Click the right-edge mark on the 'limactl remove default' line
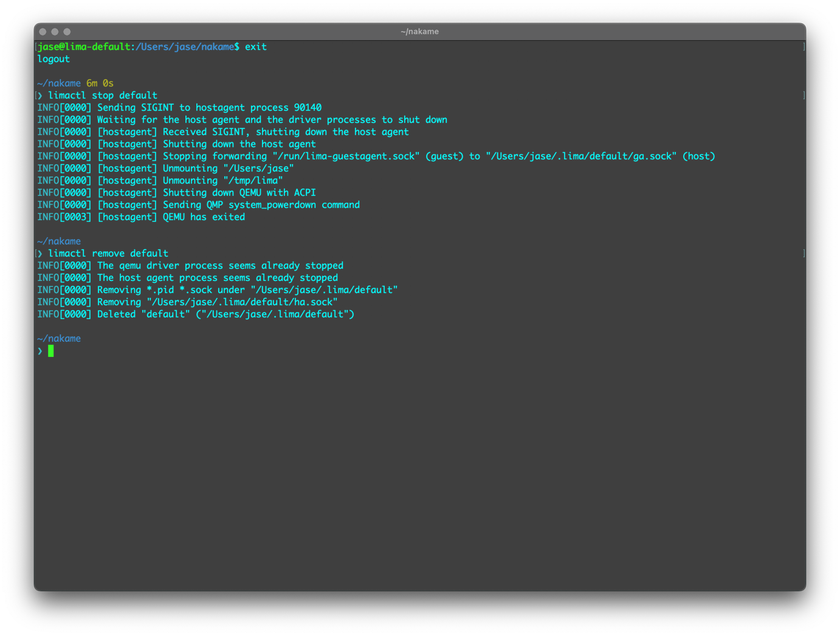This screenshot has height=636, width=840. coord(804,254)
